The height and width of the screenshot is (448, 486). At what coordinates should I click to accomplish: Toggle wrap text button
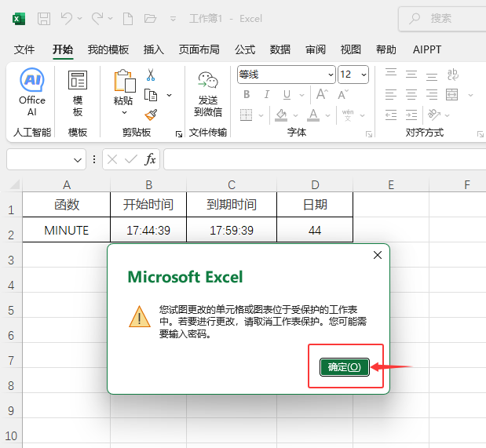tap(452, 75)
